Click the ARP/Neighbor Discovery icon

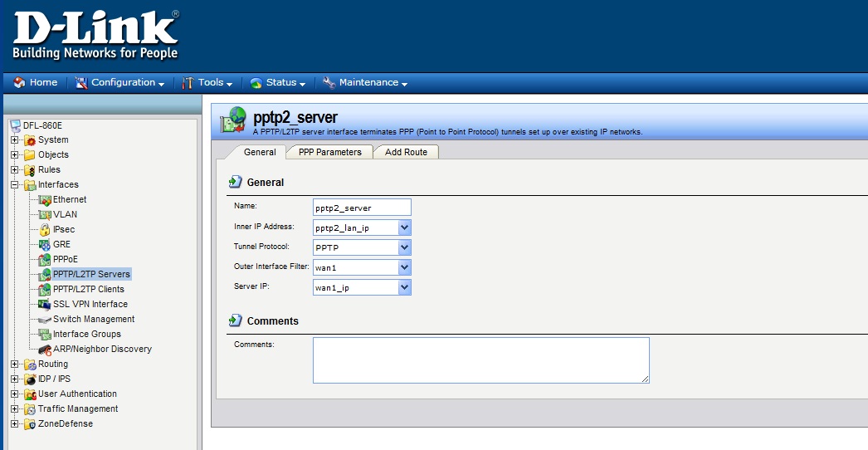tap(45, 350)
